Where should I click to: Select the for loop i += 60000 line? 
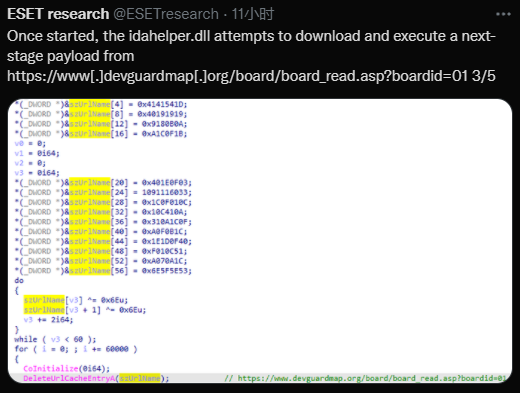(x=76, y=349)
